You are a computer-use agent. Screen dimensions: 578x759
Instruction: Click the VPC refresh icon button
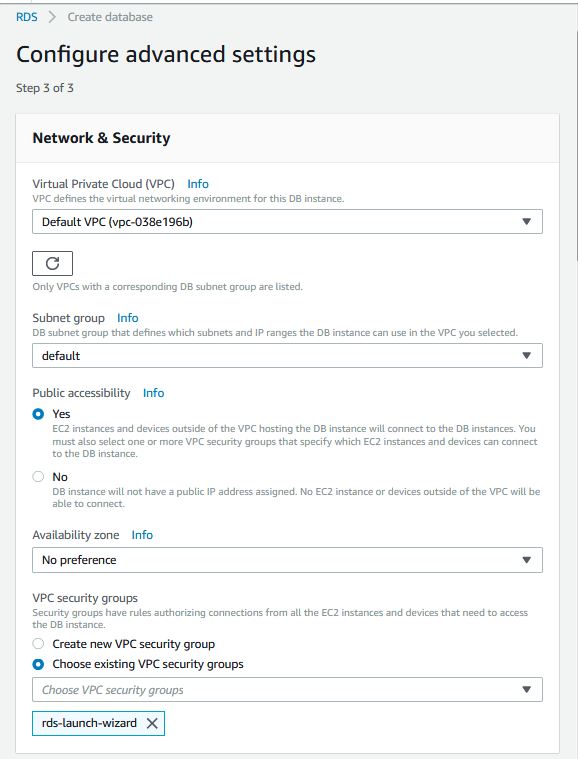pyautogui.click(x=52, y=263)
